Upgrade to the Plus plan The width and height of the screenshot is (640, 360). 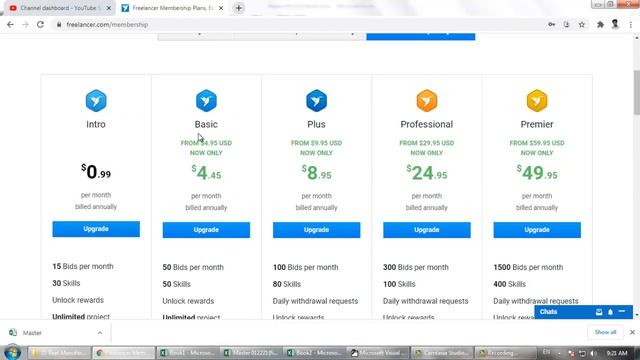click(316, 230)
